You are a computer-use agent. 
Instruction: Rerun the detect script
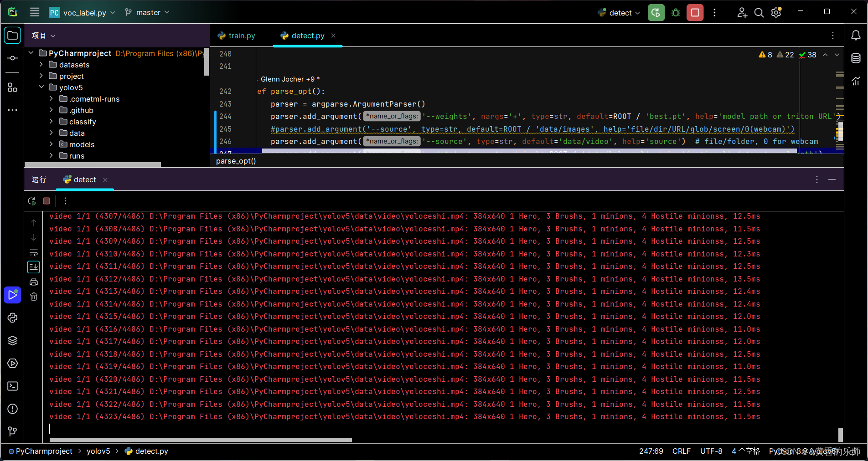[31, 201]
